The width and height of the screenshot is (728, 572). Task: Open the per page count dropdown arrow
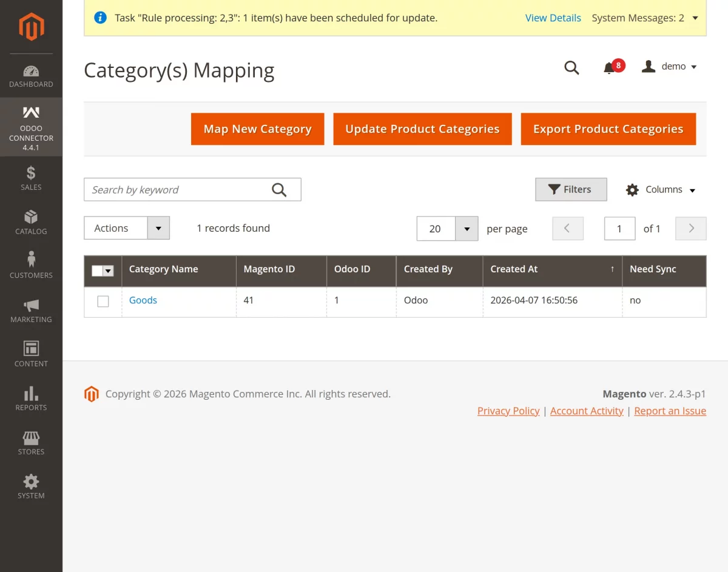tap(467, 229)
